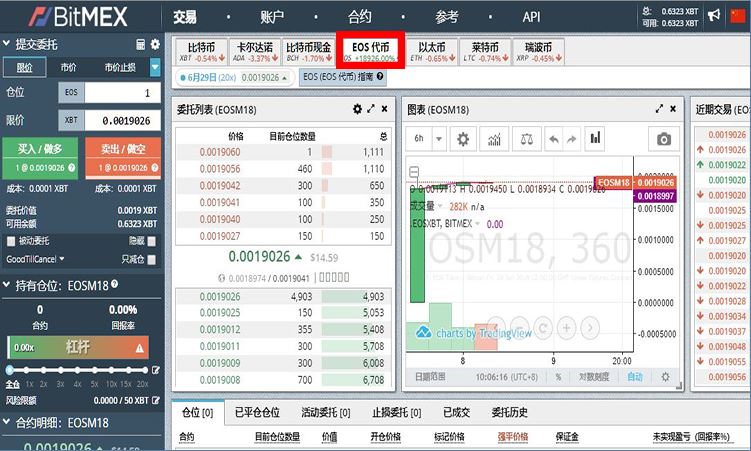Set leverage slider to 全仓 handle

pos(10,370)
